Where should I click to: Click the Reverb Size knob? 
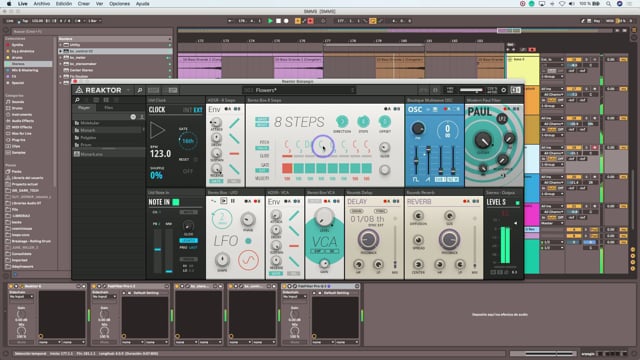click(449, 216)
